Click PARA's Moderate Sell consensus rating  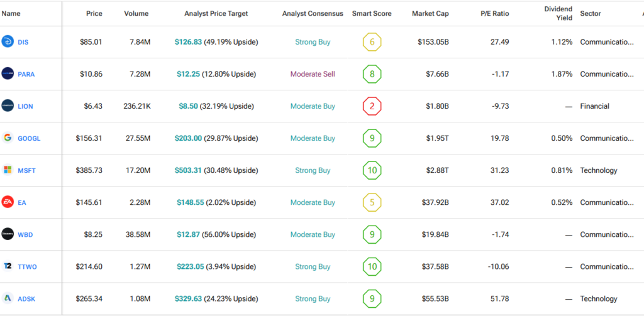click(313, 74)
